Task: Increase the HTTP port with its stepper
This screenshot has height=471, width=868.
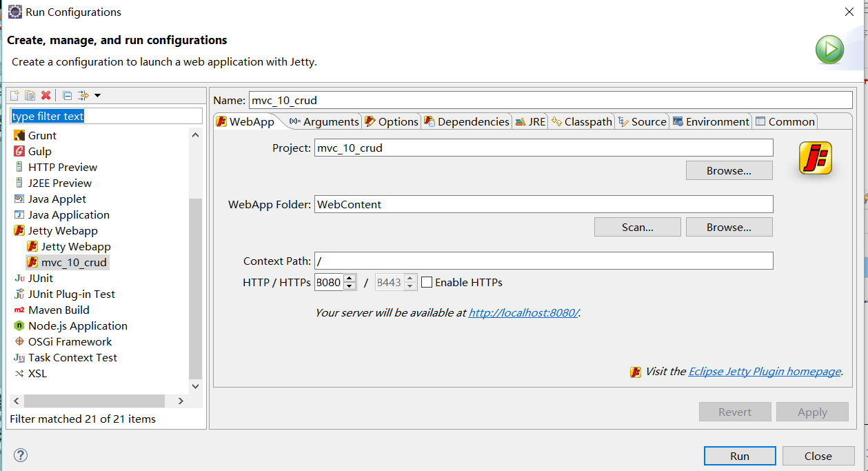Action: coord(349,279)
